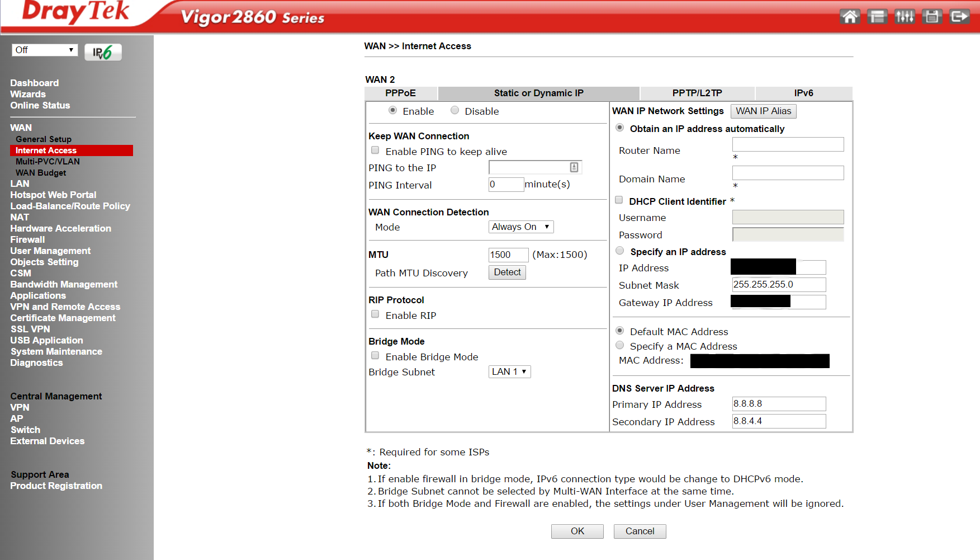Click the Router Name field
980x560 pixels.
coord(788,144)
